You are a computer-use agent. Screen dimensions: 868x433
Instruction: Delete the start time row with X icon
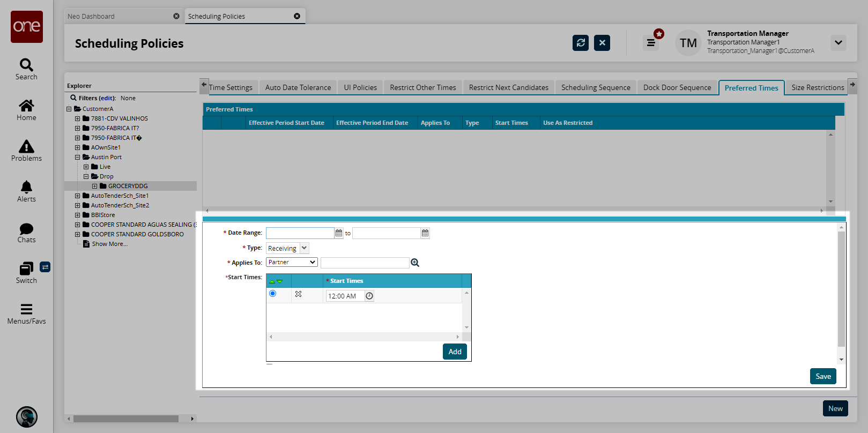[x=299, y=294]
